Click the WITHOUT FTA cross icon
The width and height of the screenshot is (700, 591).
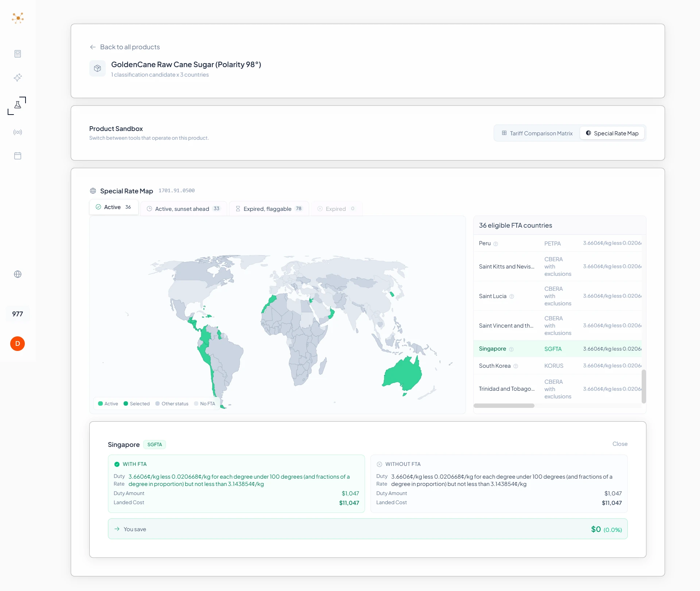(379, 464)
